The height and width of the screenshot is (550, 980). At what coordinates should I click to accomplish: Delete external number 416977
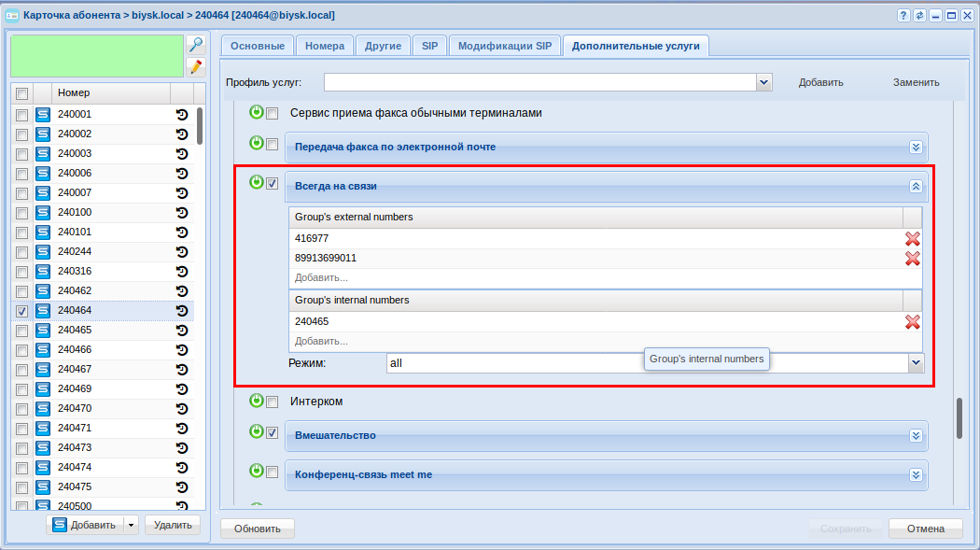[912, 238]
